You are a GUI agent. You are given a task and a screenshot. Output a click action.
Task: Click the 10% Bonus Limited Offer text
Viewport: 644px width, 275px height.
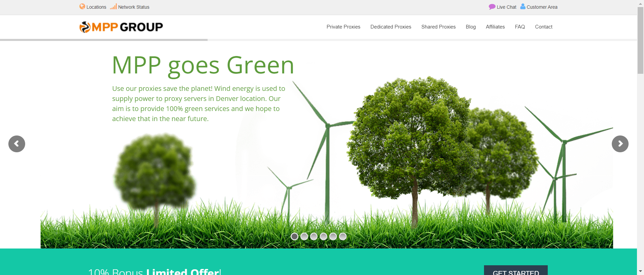155,271
